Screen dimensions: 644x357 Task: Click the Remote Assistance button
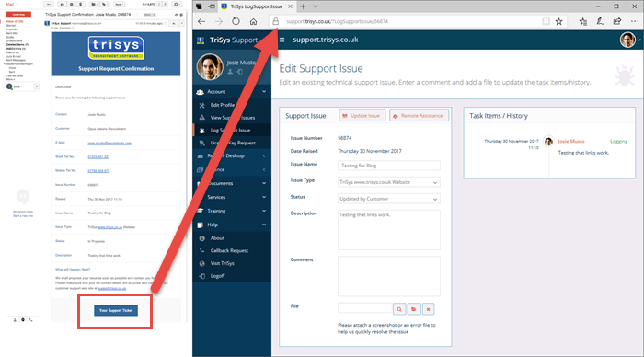[x=419, y=116]
